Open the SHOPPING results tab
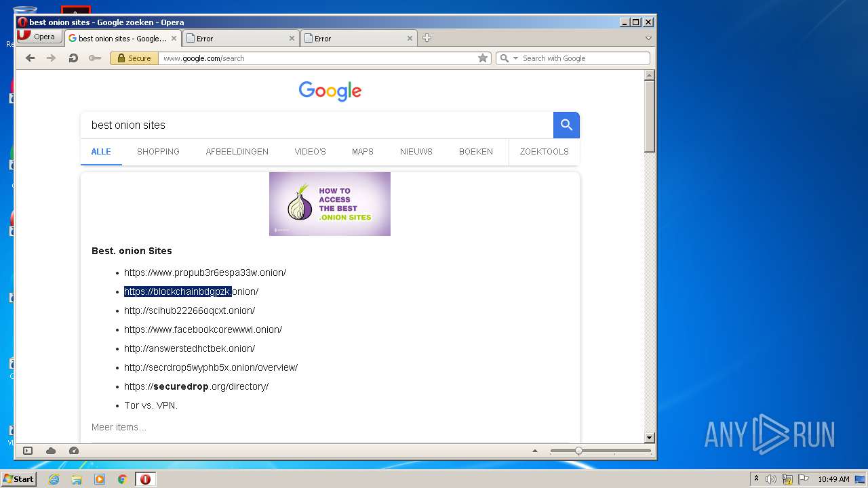Viewport: 868px width, 488px height. tap(158, 152)
